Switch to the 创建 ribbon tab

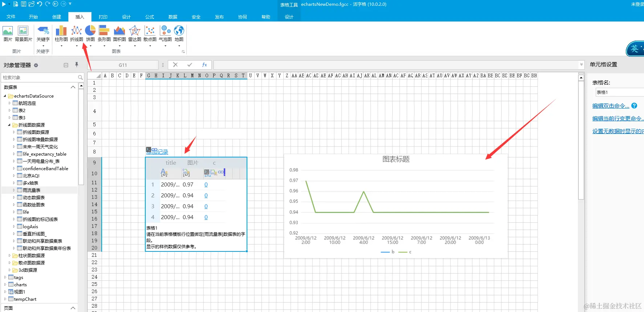[57, 17]
